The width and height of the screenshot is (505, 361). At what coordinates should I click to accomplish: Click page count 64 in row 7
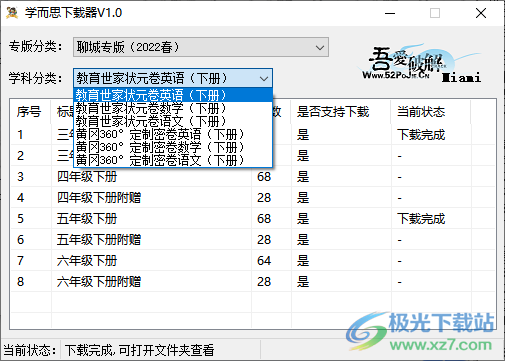(x=264, y=261)
